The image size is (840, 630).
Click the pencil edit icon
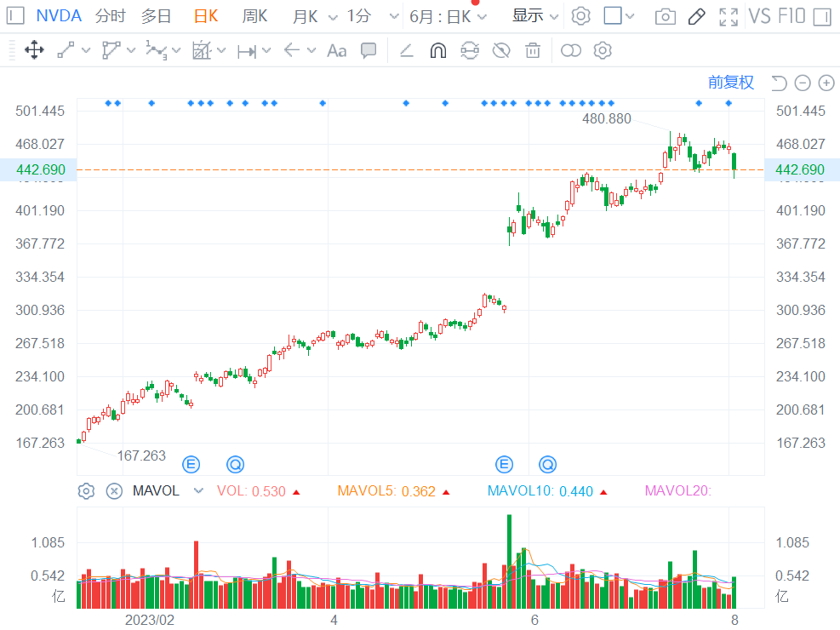pyautogui.click(x=696, y=16)
